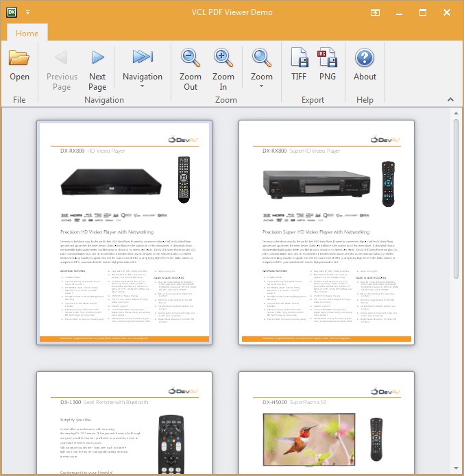Export the document as PNG
The width and height of the screenshot is (464, 476).
(328, 65)
